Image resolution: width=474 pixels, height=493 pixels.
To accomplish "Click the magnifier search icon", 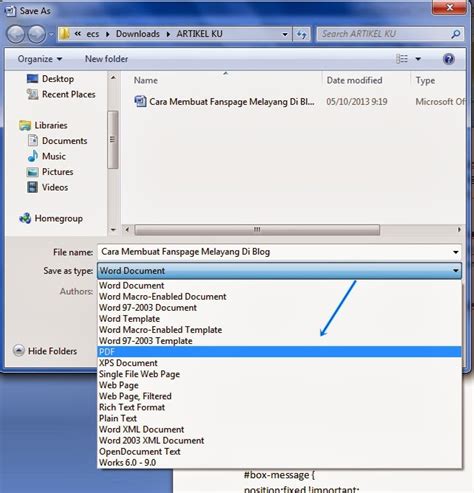I will coord(456,34).
